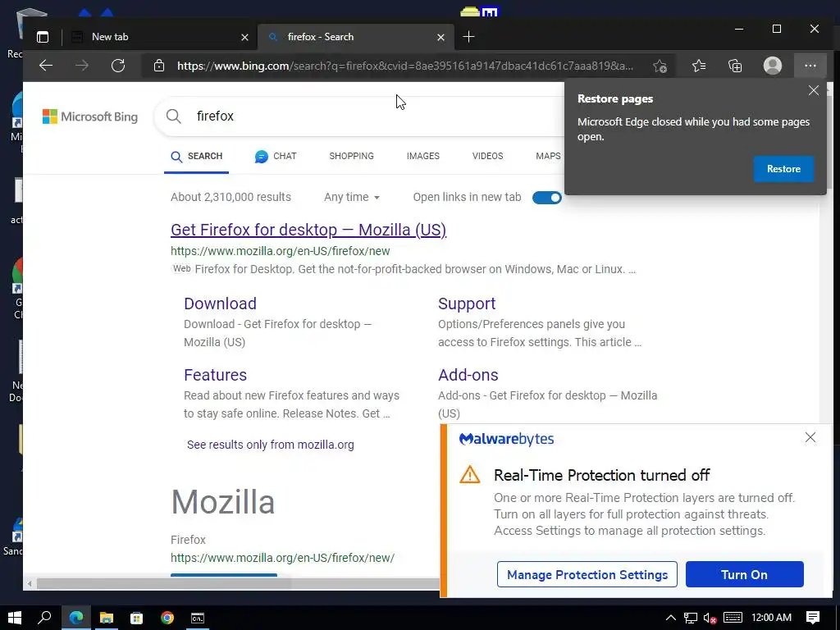840x630 pixels.
Task: Open the Features sublink
Action: coord(216,374)
